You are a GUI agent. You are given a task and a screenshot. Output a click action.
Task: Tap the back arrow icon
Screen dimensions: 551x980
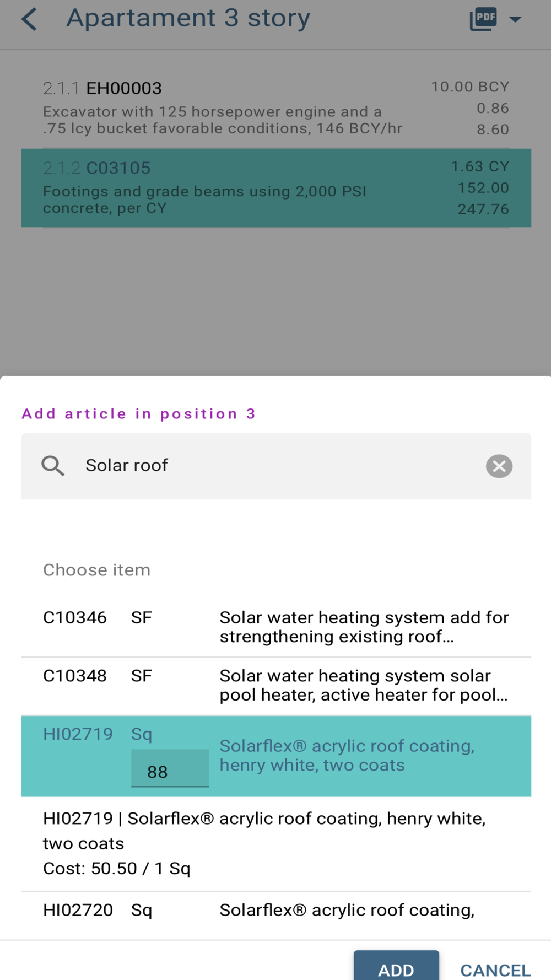point(29,19)
